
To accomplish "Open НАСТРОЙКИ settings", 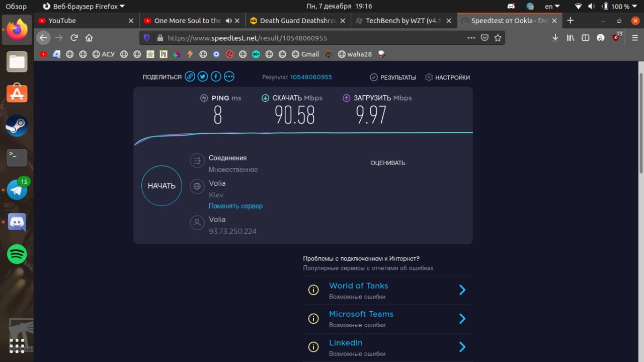I will pyautogui.click(x=447, y=78).
